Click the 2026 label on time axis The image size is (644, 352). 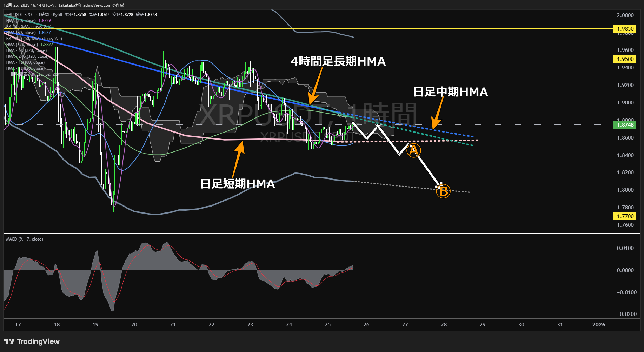point(598,325)
